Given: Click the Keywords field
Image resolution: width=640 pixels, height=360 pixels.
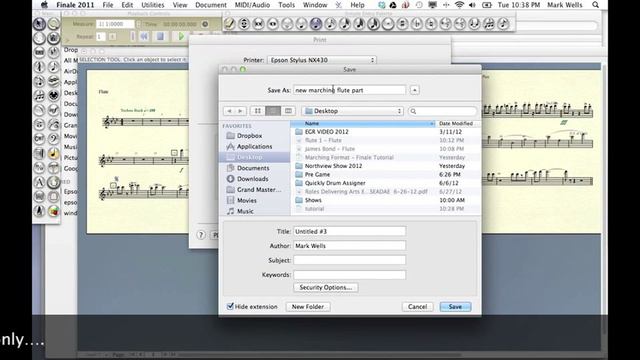Looking at the screenshot, I should (349, 275).
